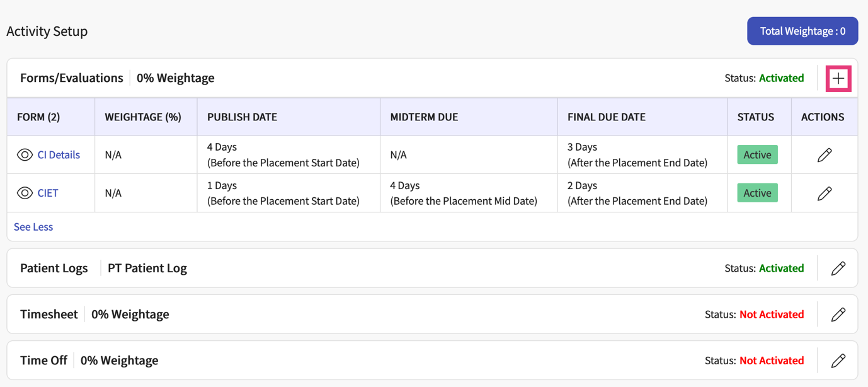The width and height of the screenshot is (868, 387).
Task: Click the Active status badge for CI Details
Action: tap(757, 154)
